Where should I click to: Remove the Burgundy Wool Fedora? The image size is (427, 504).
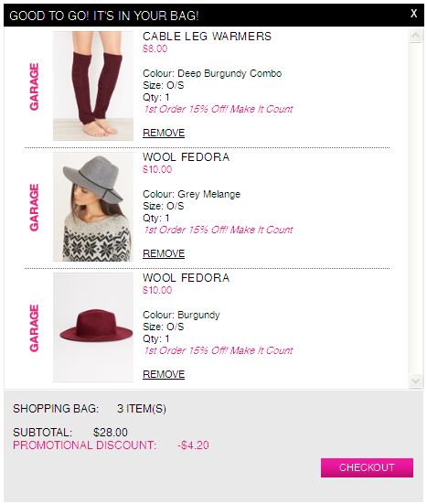pos(164,374)
